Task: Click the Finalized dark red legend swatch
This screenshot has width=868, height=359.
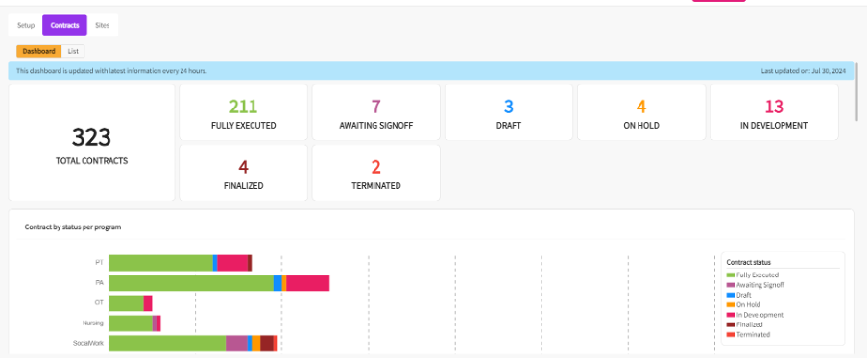Action: [x=731, y=324]
